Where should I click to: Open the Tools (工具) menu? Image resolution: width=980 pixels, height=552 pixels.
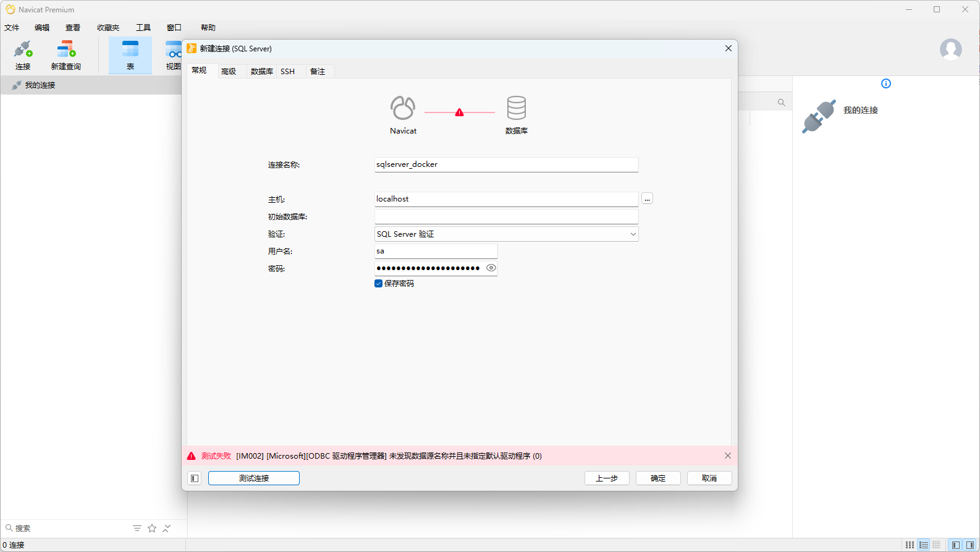coord(143,28)
